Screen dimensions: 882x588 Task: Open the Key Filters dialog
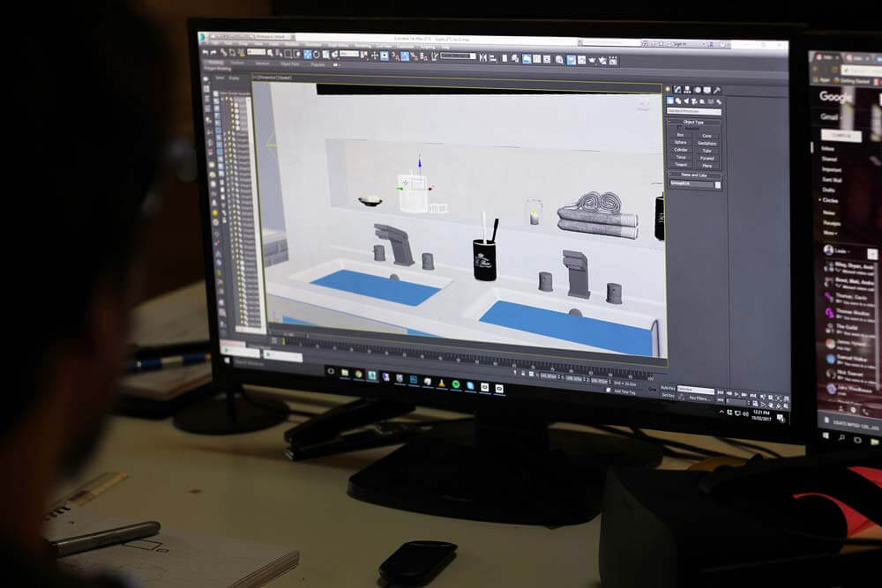click(x=699, y=398)
